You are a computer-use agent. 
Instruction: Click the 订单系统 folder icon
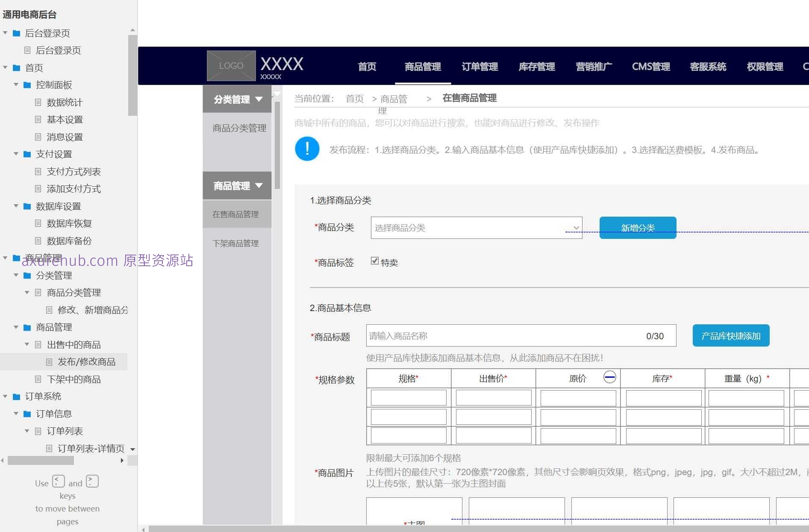click(17, 397)
